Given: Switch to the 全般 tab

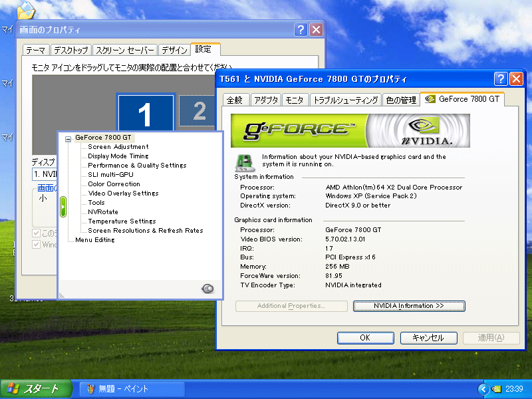Looking at the screenshot, I should click(x=235, y=100).
